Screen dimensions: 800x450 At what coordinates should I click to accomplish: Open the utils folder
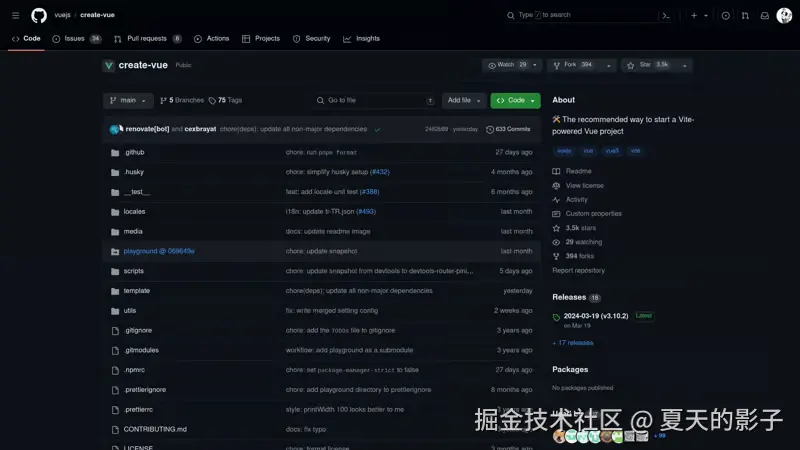pos(130,311)
